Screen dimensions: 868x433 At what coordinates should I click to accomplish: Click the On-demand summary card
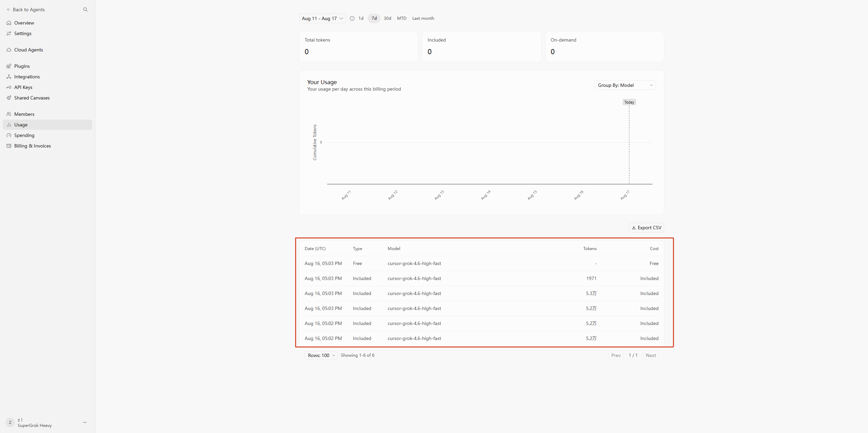pyautogui.click(x=605, y=47)
